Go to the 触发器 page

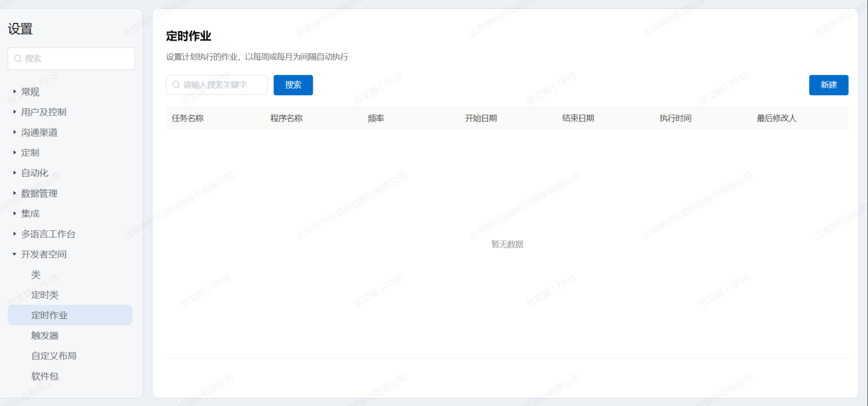45,335
